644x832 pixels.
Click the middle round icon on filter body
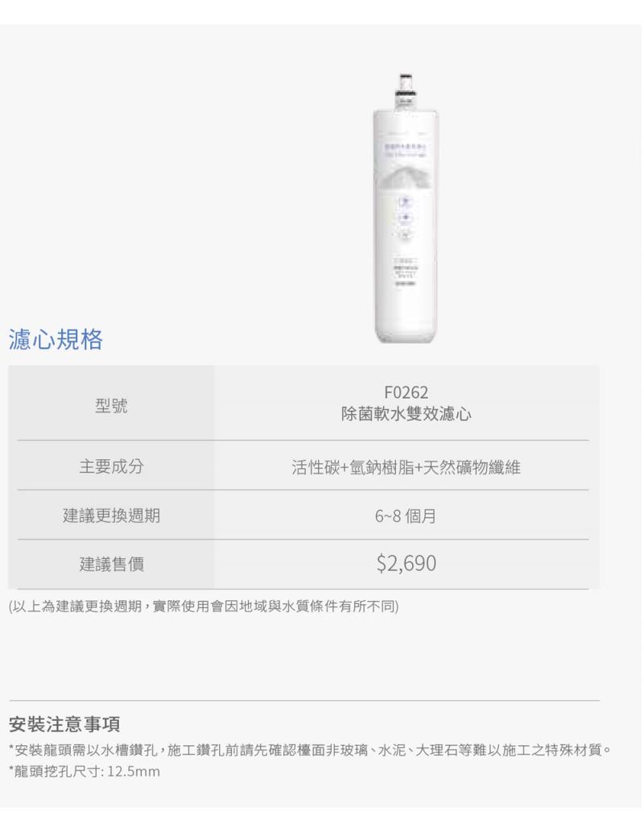(x=406, y=217)
